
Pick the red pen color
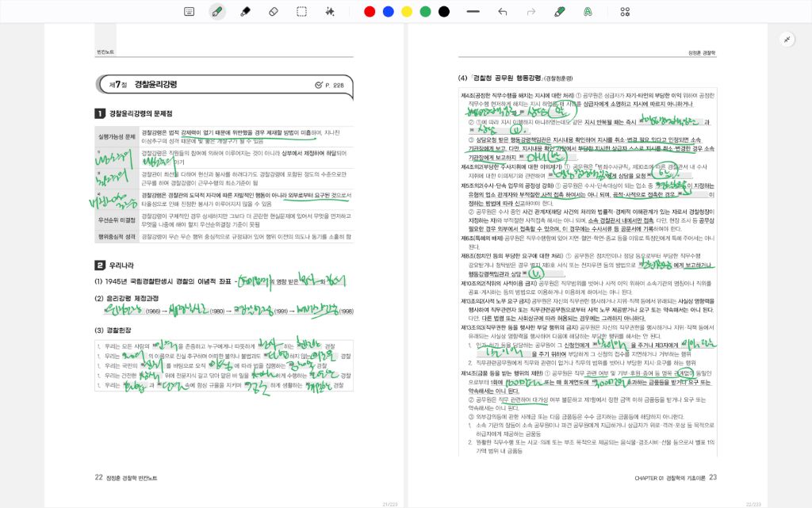tap(370, 12)
